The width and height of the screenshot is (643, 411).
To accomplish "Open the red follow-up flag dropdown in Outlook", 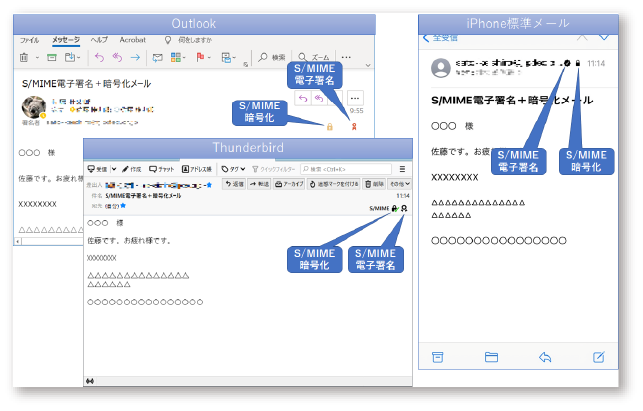I will (x=203, y=57).
